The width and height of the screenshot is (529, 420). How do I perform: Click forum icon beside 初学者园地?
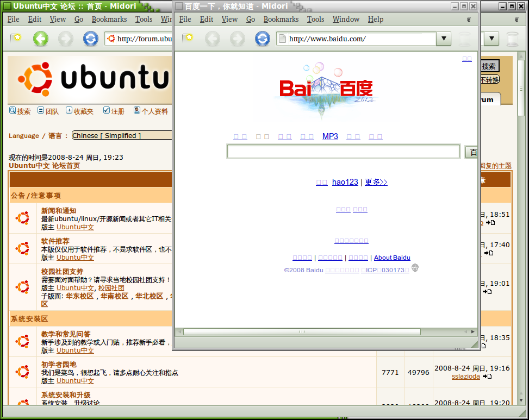pyautogui.click(x=23, y=372)
